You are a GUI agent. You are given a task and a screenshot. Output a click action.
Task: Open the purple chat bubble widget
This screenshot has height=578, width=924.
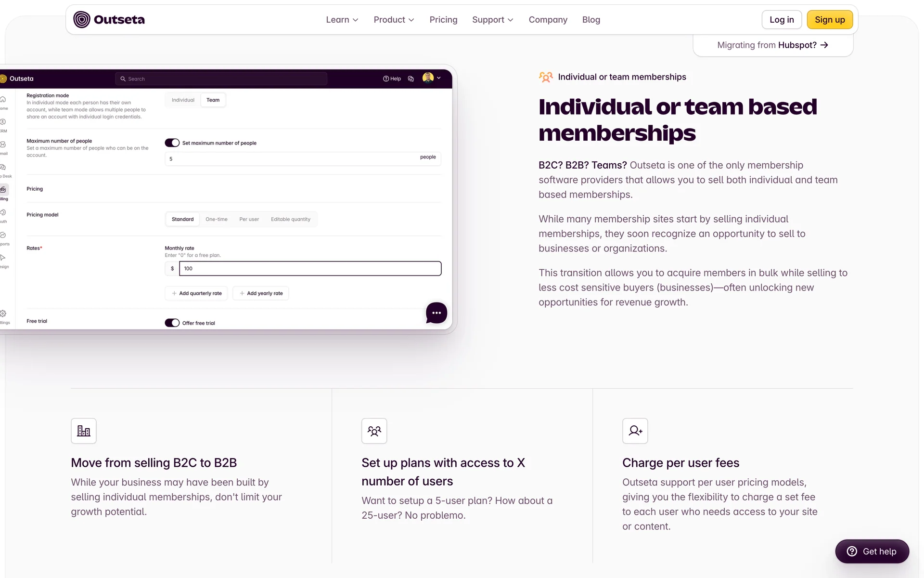click(436, 313)
